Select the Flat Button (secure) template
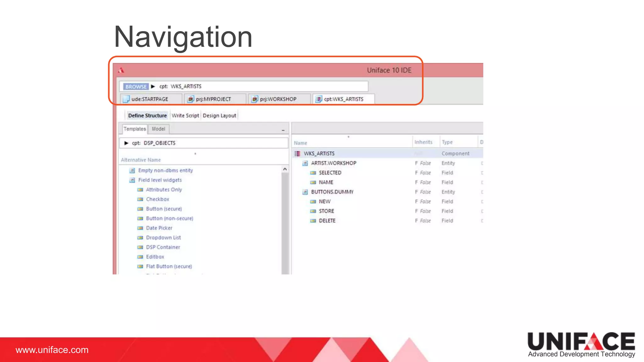 pos(169,266)
